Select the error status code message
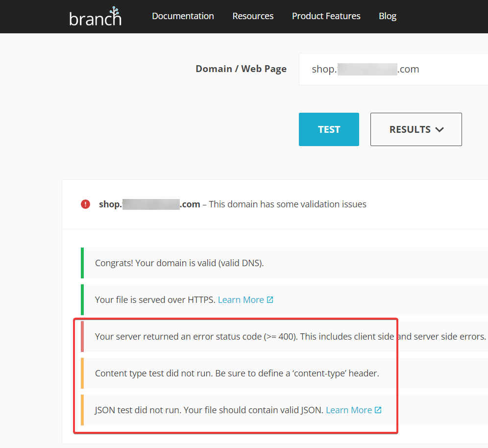488x448 pixels. 290,337
